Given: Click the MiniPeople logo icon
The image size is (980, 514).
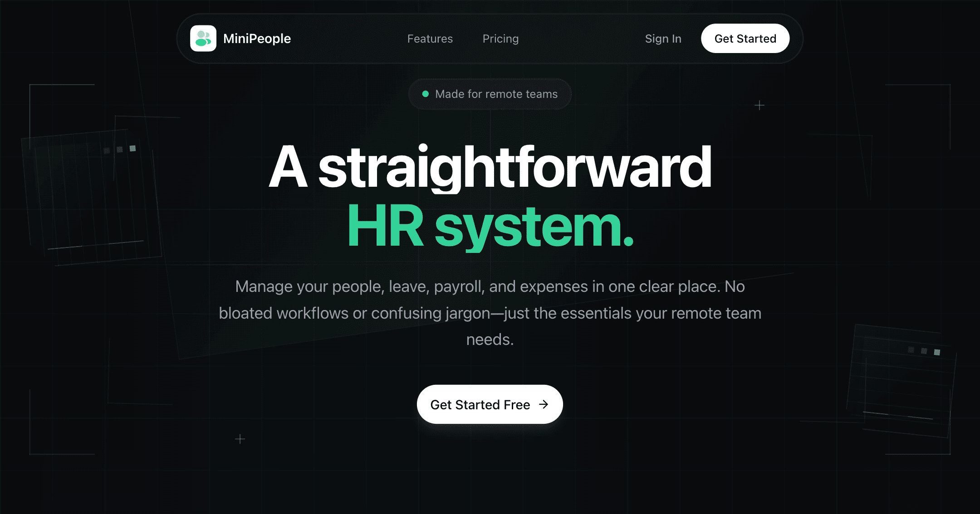Looking at the screenshot, I should tap(203, 39).
